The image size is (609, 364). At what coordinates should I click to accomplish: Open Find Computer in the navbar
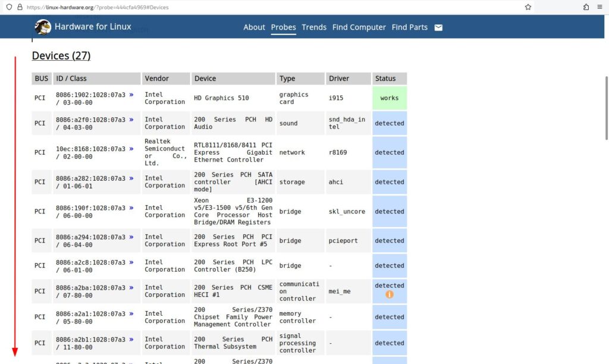tap(359, 27)
